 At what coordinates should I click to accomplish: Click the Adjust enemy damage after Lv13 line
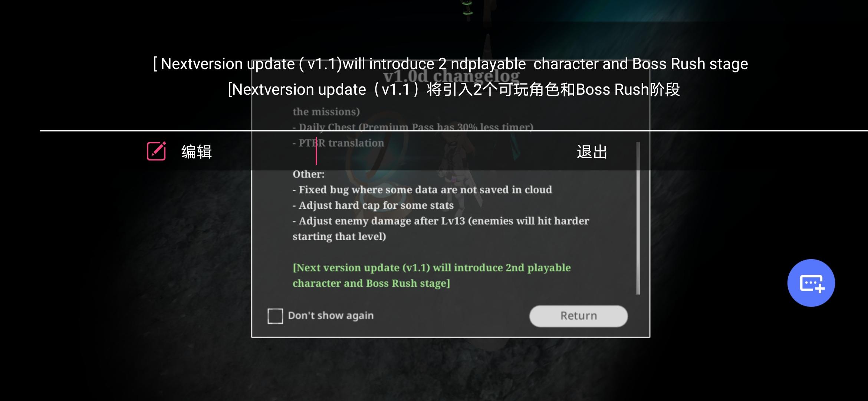coord(441,229)
